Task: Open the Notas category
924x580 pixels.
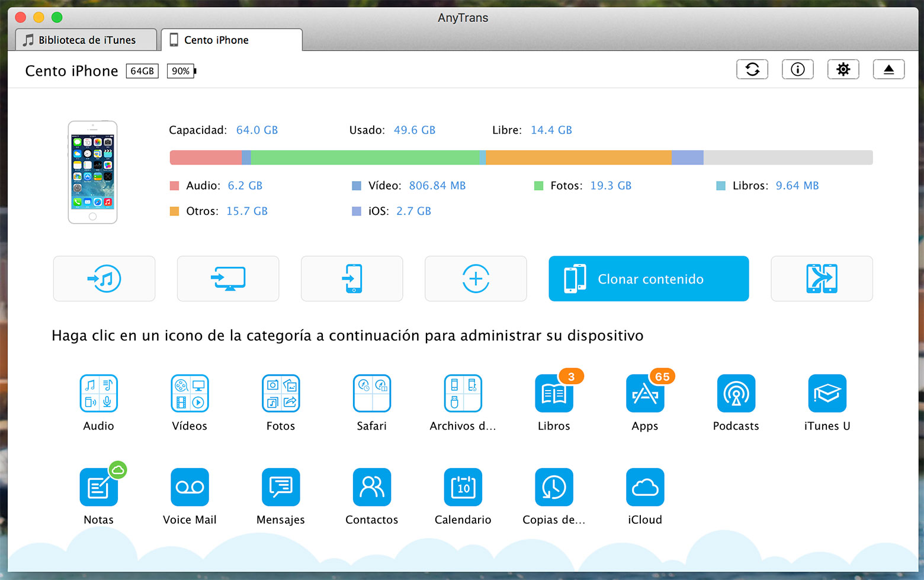Action: (98, 487)
